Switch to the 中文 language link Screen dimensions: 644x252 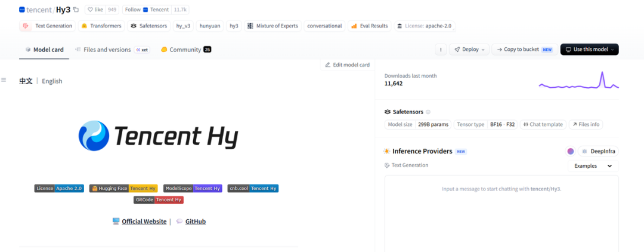[26, 81]
